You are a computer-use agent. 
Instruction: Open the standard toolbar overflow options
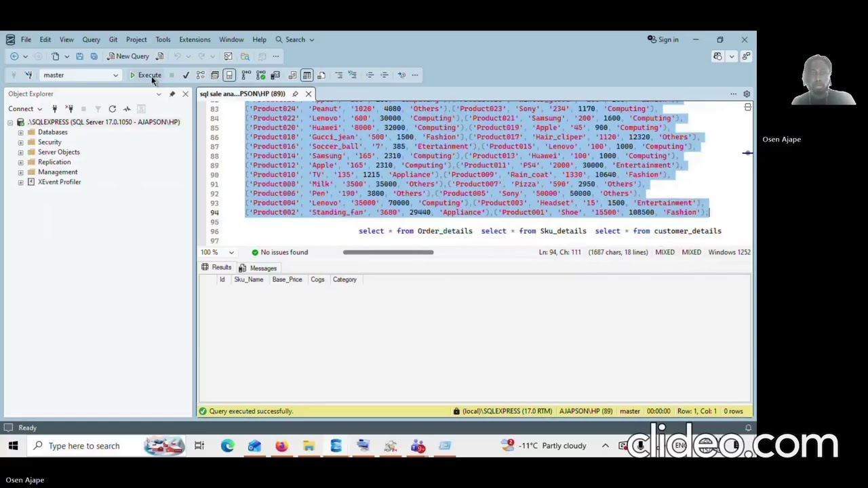[276, 56]
